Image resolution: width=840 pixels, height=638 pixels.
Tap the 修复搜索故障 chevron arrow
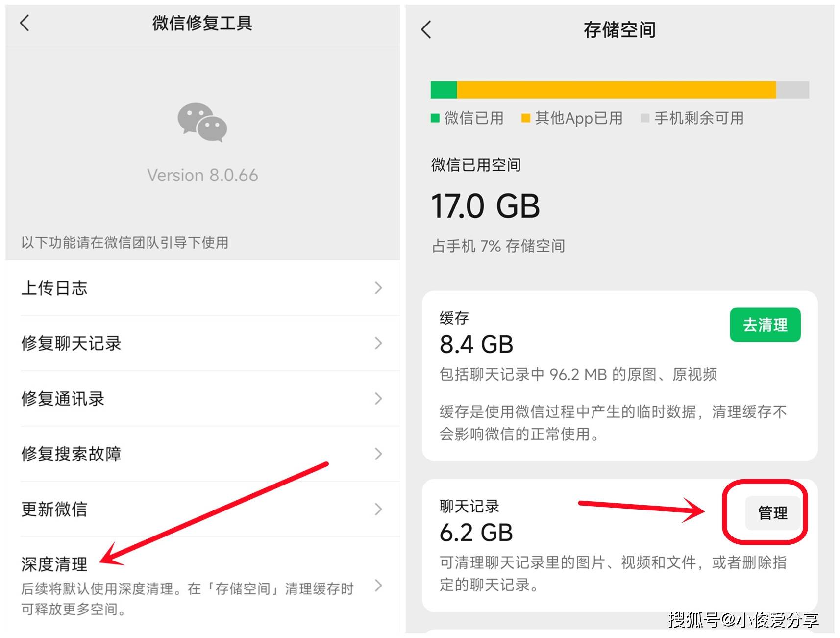click(x=378, y=454)
